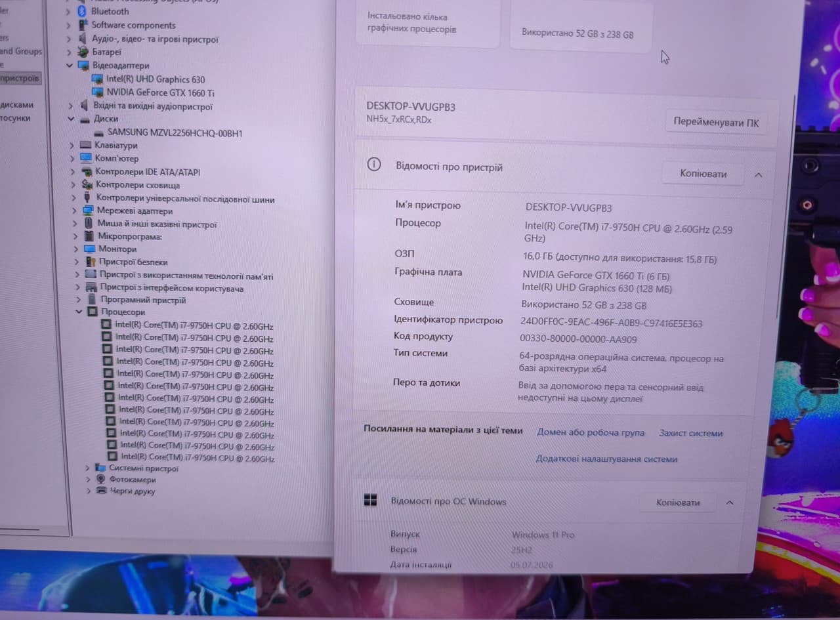Click the product code 00330-80000-00000-AA909

click(578, 339)
